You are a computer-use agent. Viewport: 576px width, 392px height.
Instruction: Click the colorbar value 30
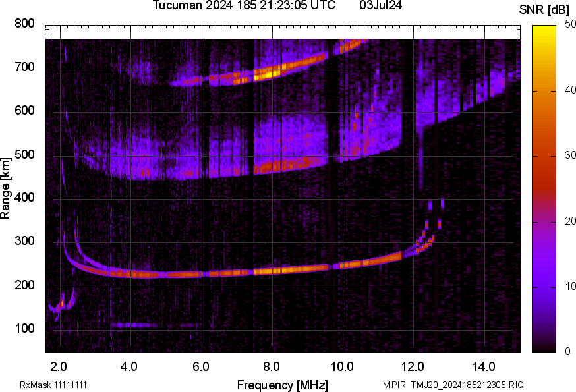pyautogui.click(x=570, y=155)
